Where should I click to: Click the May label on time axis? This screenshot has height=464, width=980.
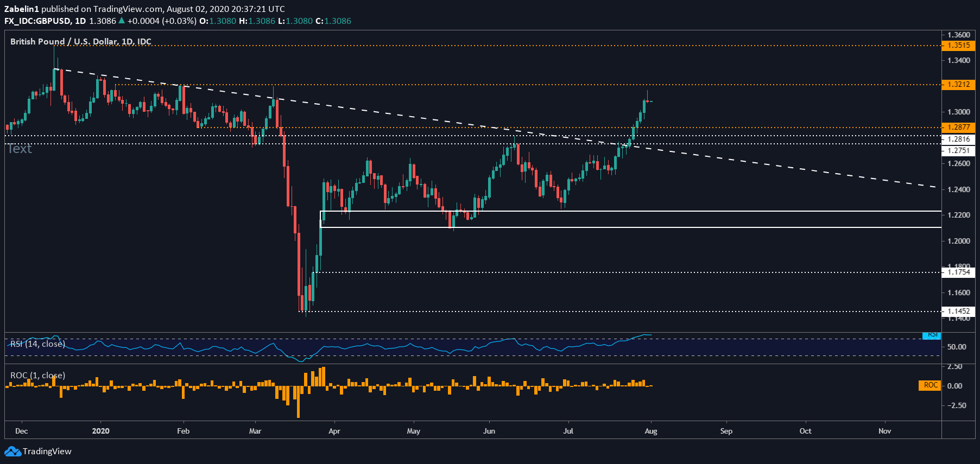tap(414, 431)
